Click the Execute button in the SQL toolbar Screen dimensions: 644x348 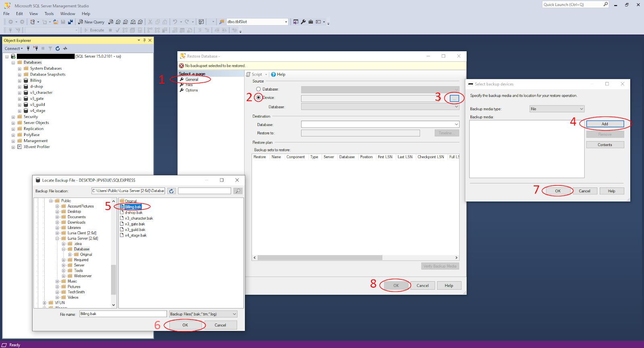coord(94,30)
